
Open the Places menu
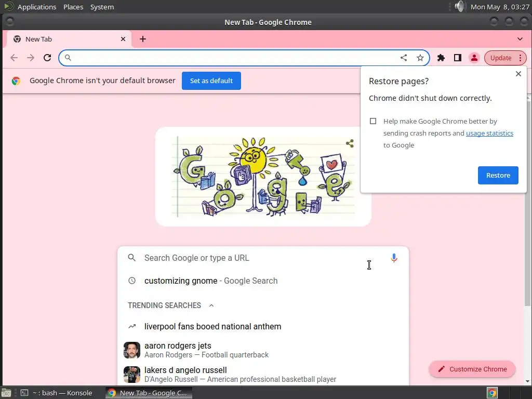(73, 7)
